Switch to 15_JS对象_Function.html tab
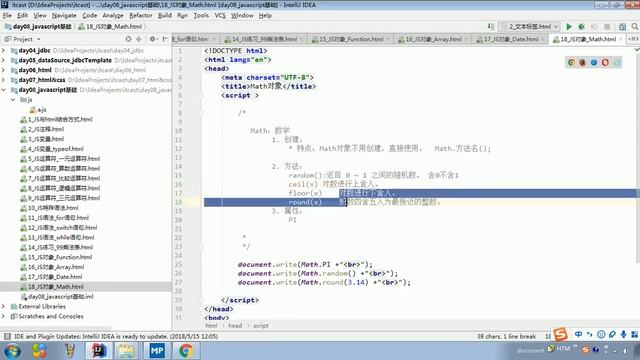Screen dimensions: 640x360 pyautogui.click(x=351, y=39)
